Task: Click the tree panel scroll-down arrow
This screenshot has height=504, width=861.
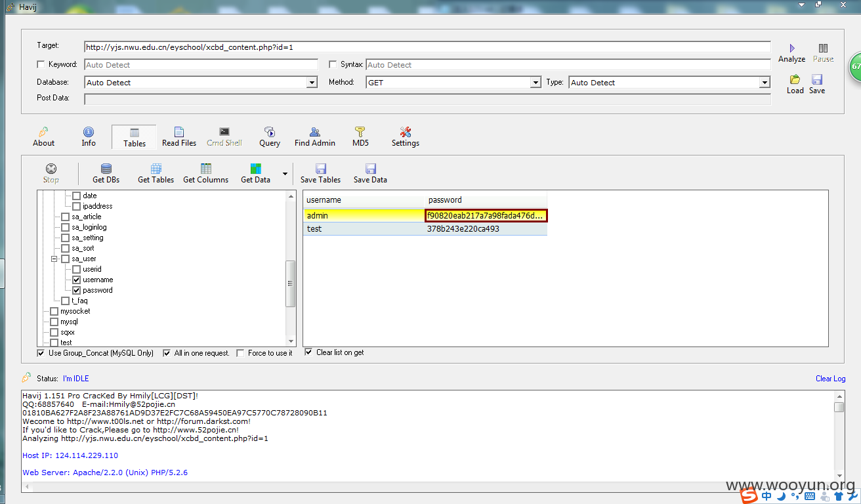Action: 291,341
